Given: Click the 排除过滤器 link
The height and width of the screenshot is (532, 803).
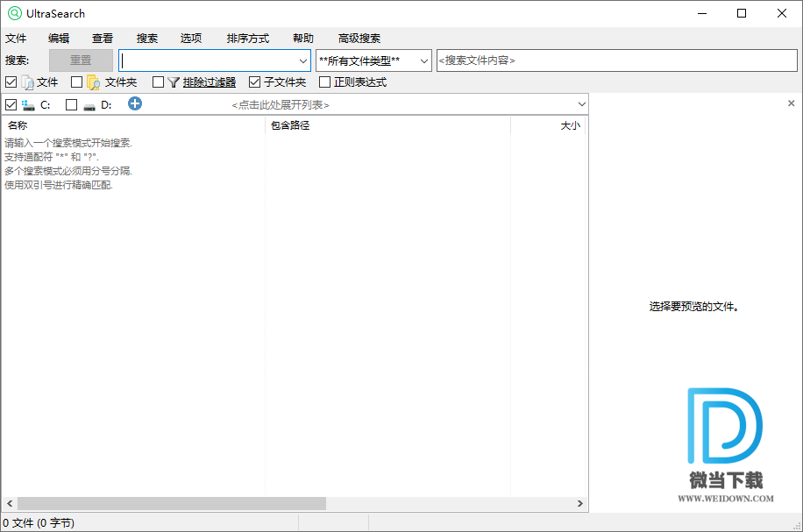Looking at the screenshot, I should tap(210, 82).
